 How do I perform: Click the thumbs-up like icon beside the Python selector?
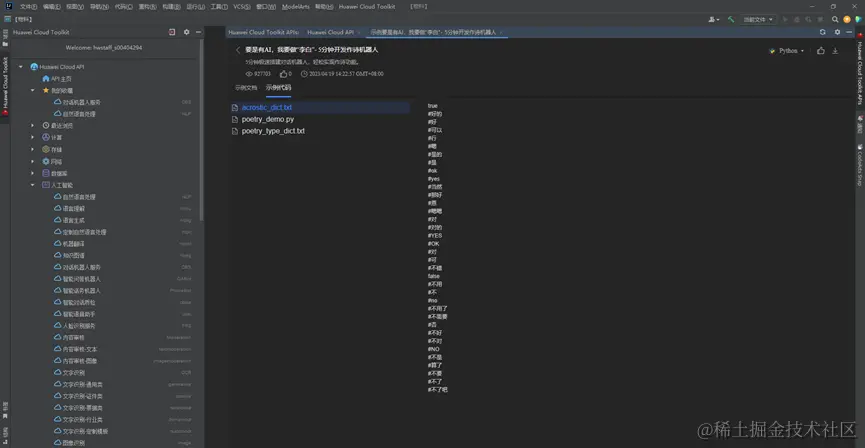point(821,51)
